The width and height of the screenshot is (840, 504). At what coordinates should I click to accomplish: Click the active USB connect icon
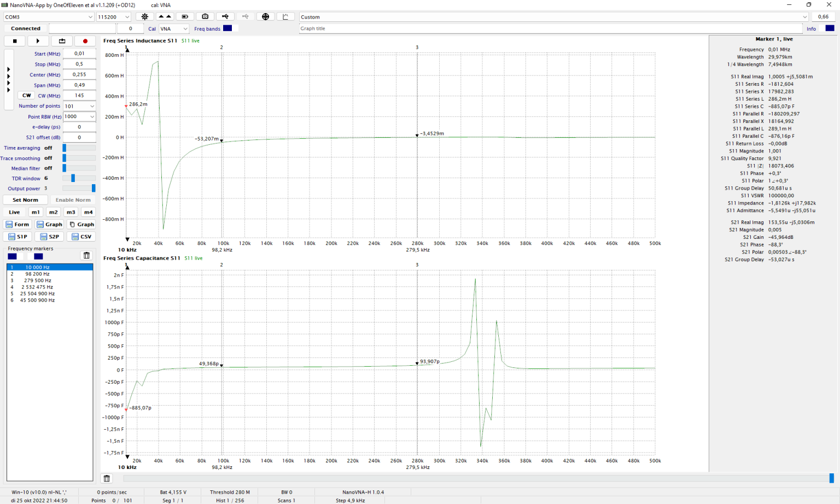coord(225,17)
